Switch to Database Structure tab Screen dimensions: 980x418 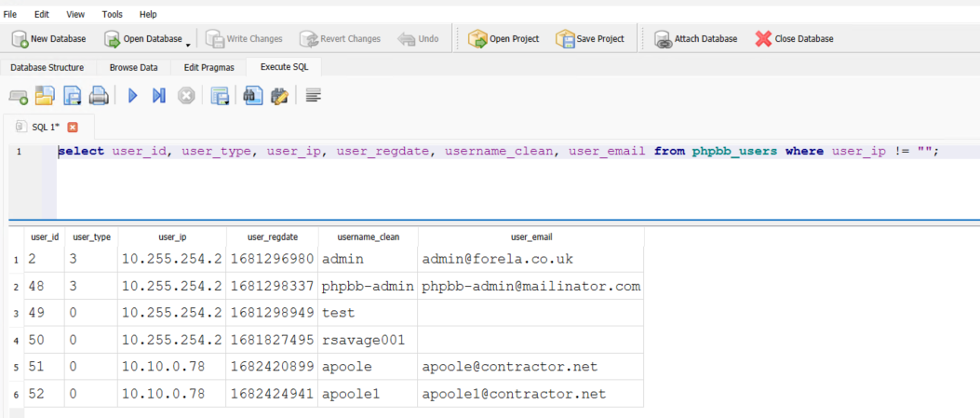tap(47, 67)
